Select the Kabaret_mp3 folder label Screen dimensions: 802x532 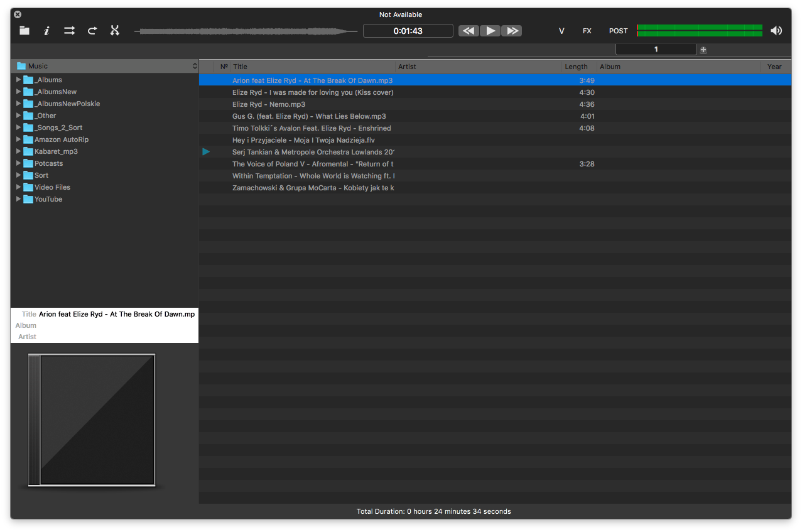pyautogui.click(x=56, y=151)
